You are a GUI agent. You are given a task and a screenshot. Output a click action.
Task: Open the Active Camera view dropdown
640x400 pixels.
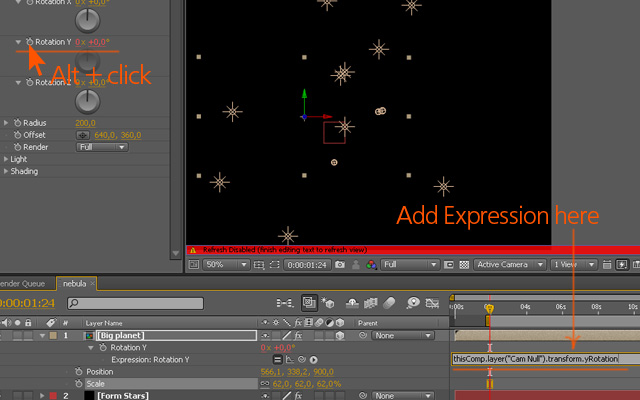point(510,265)
